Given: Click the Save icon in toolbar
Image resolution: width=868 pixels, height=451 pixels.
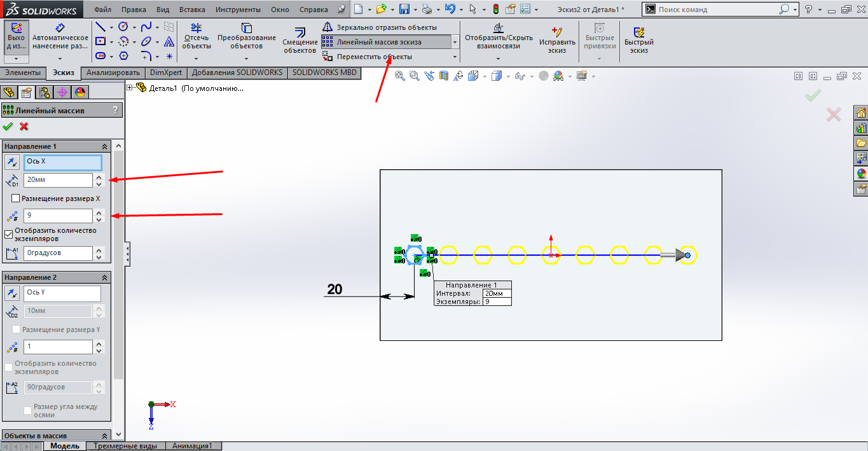Looking at the screenshot, I should [404, 9].
